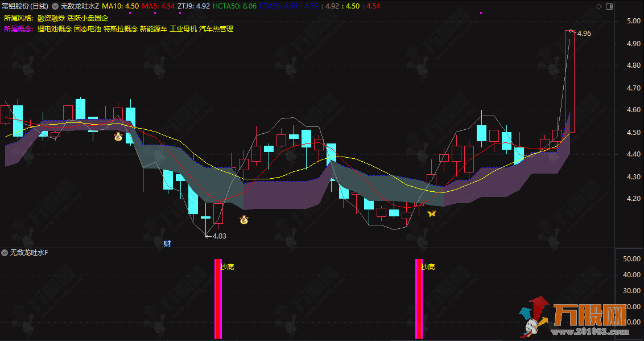Open the 锂电池概念 concept tag
Screen dimensions: 644x341
[x=54, y=29]
